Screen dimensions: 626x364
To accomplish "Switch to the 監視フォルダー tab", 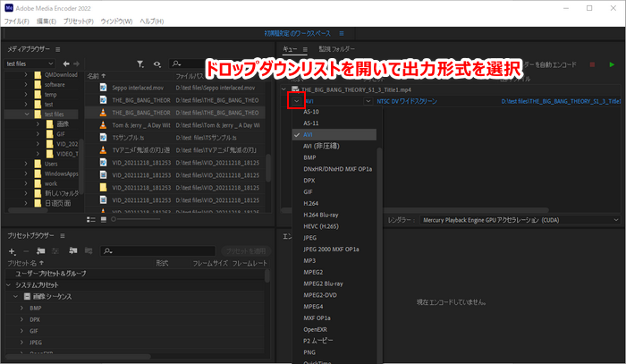I will [336, 48].
